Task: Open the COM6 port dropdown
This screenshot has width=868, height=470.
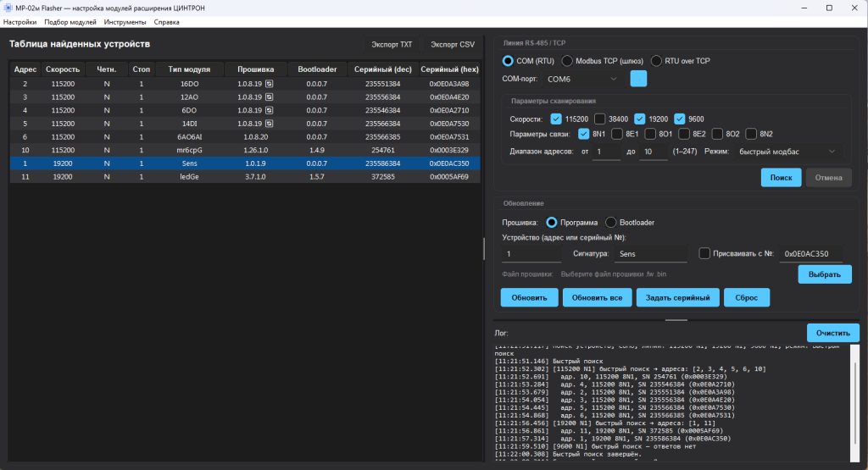Action: pyautogui.click(x=582, y=79)
